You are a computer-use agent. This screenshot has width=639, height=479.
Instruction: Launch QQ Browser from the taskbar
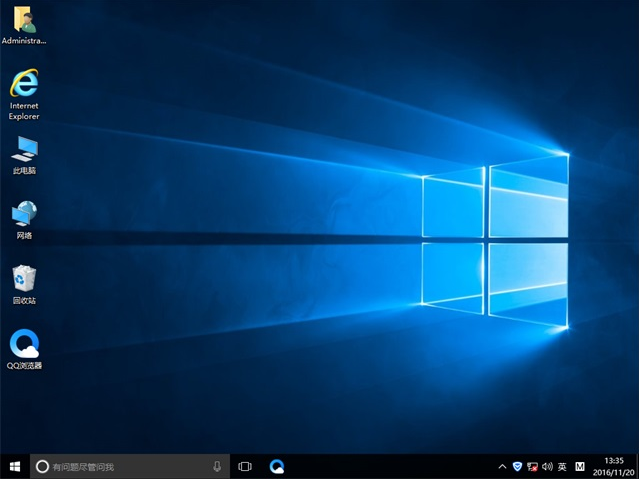277,466
